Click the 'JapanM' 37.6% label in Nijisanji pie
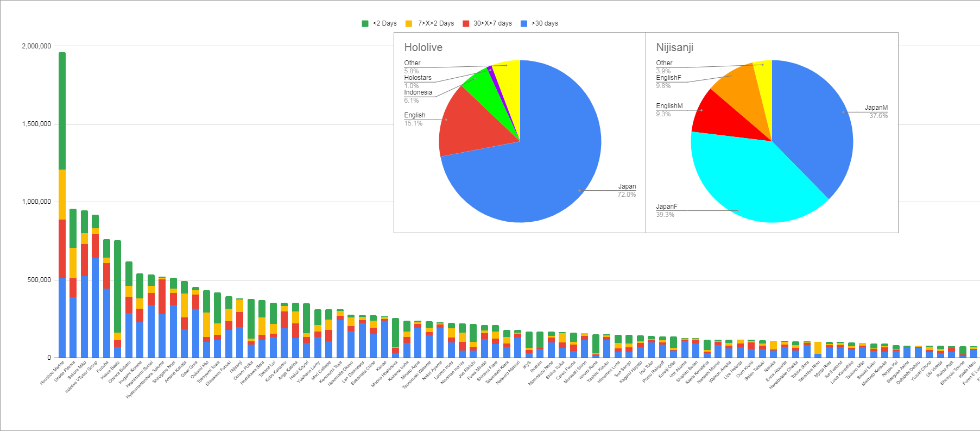The image size is (980, 431). click(x=876, y=111)
